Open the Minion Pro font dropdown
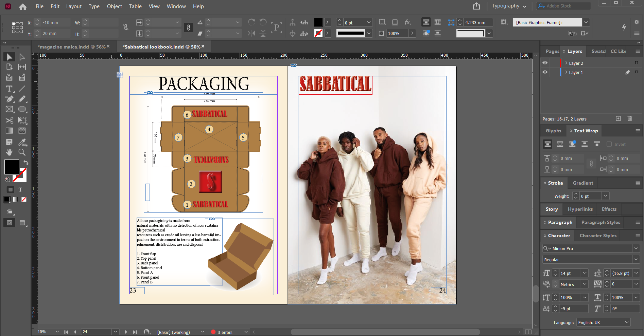 click(636, 248)
